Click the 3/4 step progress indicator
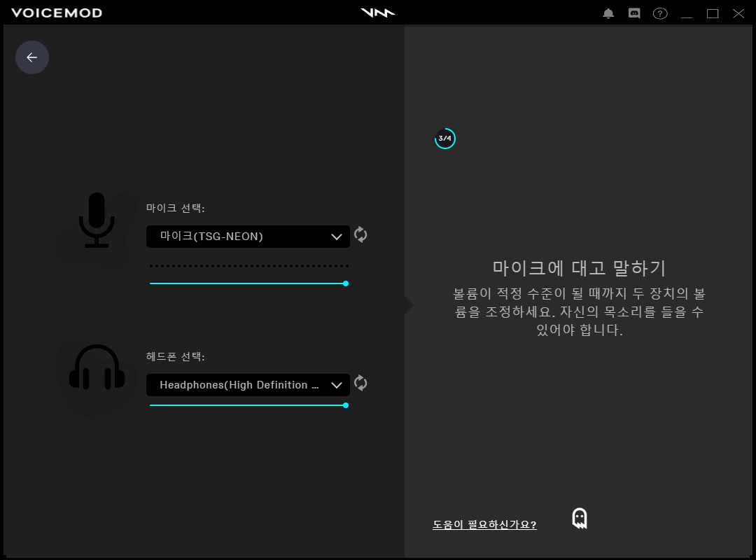This screenshot has height=560, width=756. [x=444, y=139]
